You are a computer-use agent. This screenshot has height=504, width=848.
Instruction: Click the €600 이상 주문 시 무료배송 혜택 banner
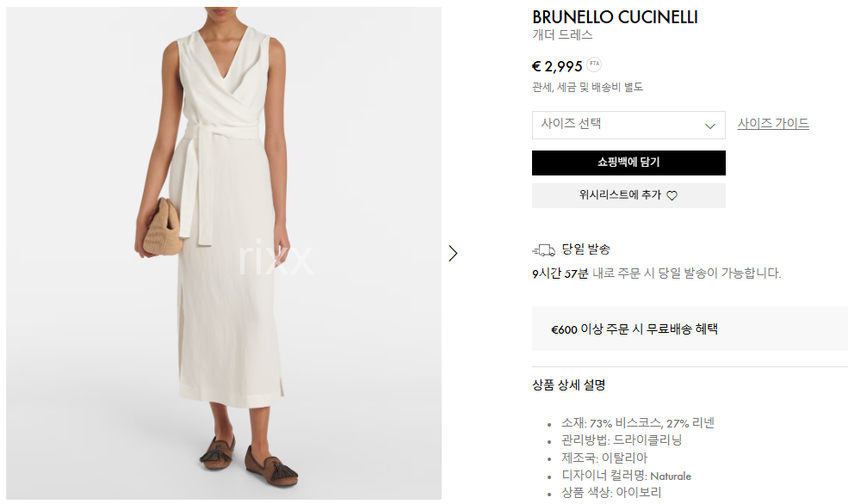tap(690, 329)
